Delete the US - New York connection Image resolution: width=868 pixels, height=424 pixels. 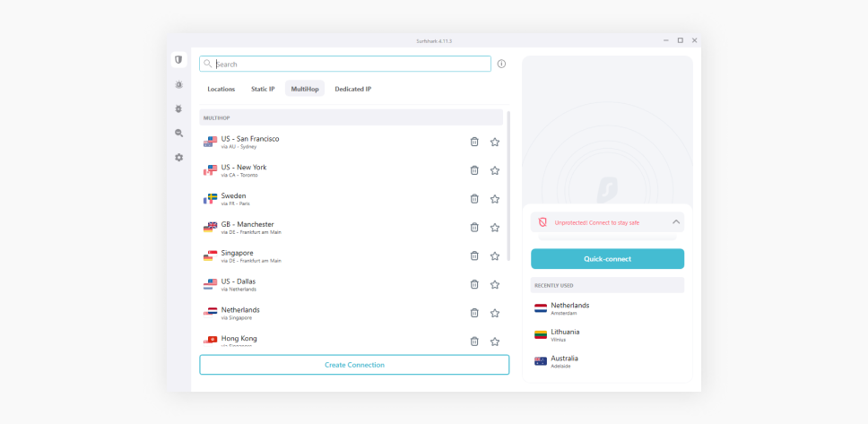pos(474,170)
